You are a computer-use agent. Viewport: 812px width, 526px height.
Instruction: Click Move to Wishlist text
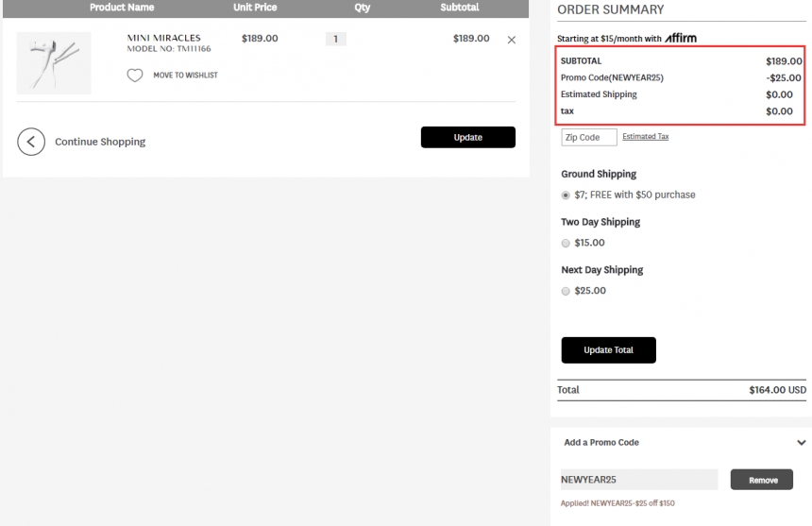tap(185, 76)
